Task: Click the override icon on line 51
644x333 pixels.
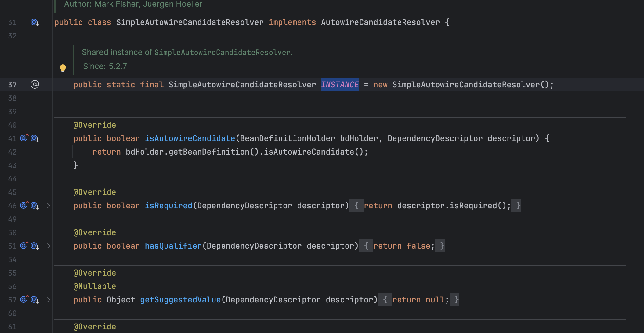Action: point(24,246)
